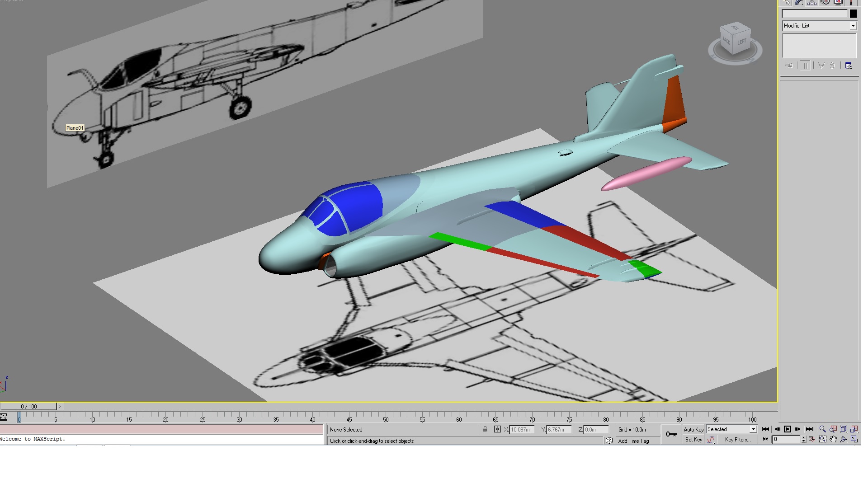Open the Mini Curve Editor

(4, 418)
